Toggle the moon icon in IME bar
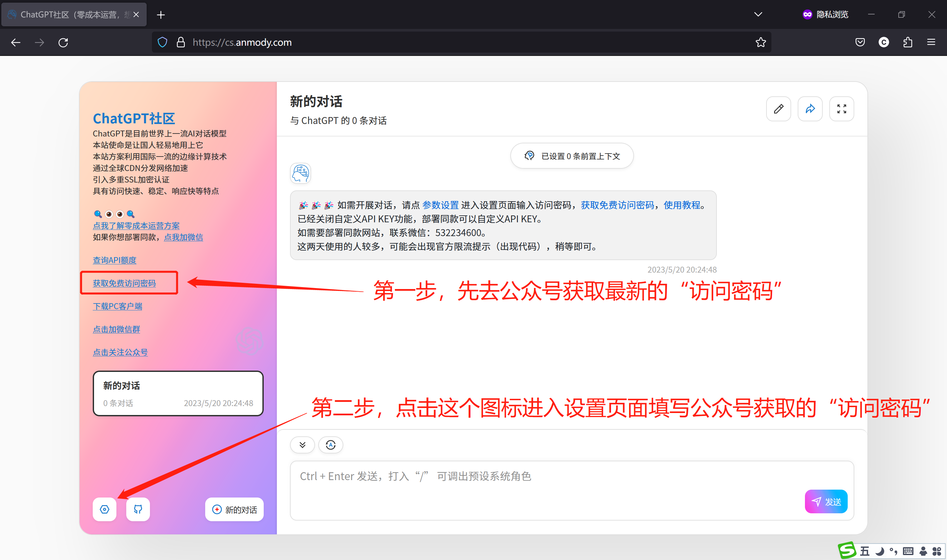 (x=880, y=551)
